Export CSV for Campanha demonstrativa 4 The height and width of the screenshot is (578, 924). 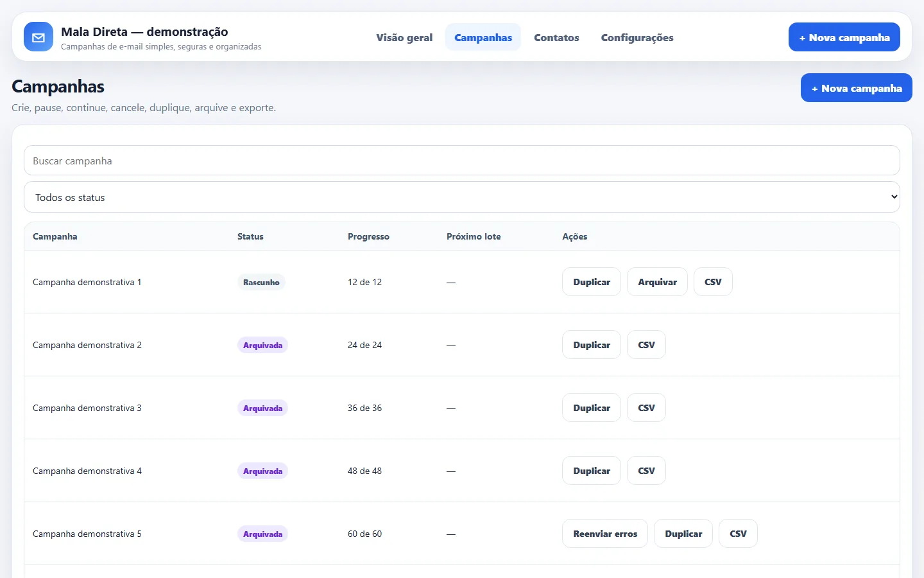tap(646, 471)
